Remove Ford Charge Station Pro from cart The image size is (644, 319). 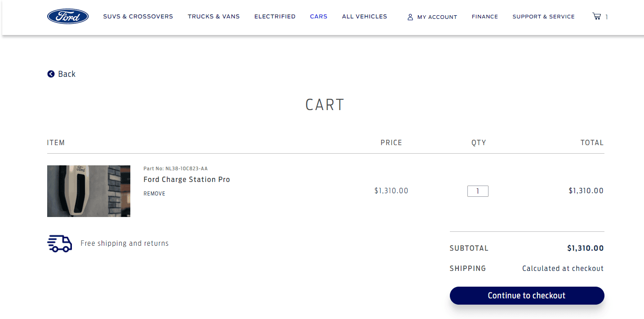pos(154,194)
